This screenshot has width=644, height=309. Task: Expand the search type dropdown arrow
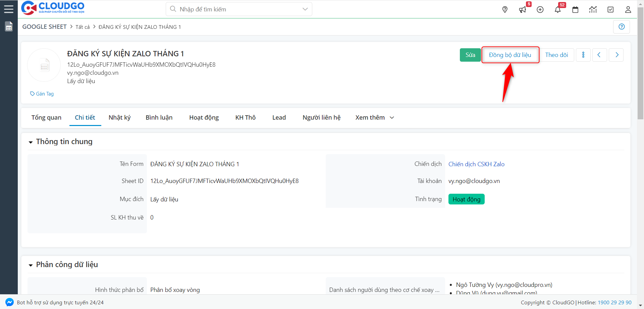click(x=305, y=9)
